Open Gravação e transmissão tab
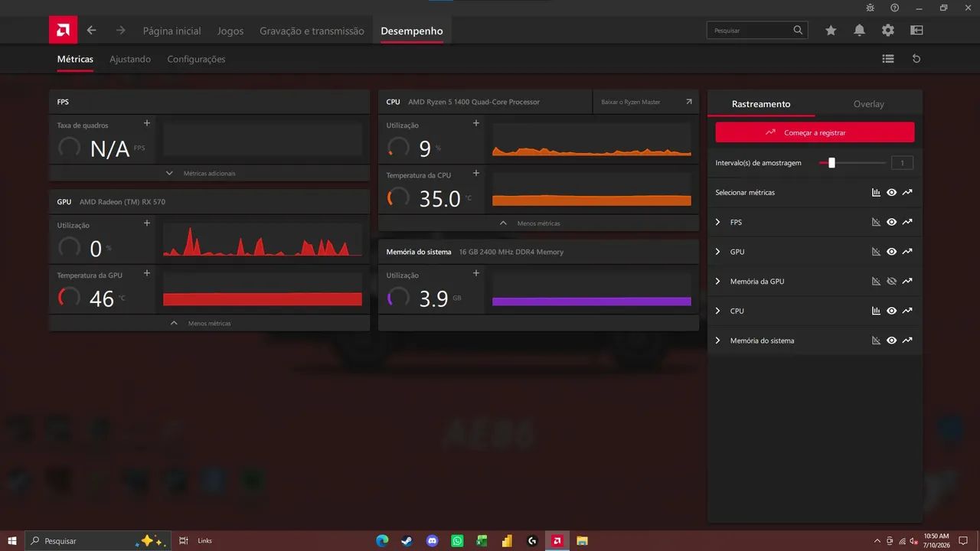 click(x=312, y=31)
